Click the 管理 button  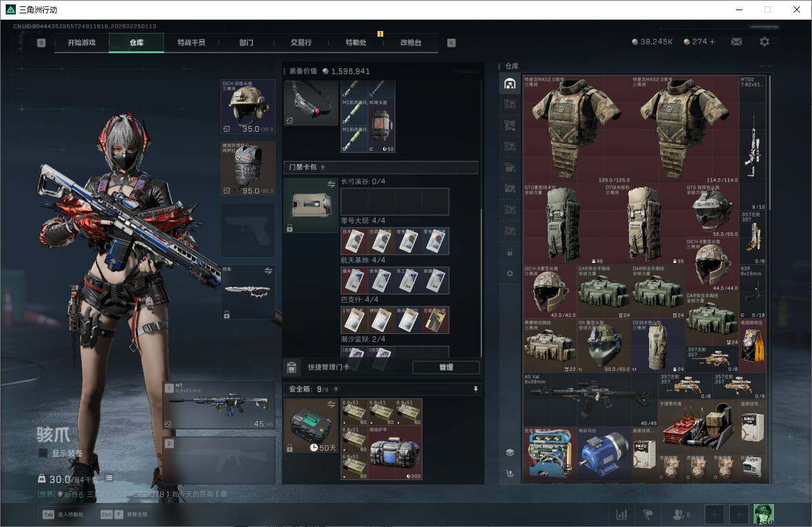pos(446,367)
